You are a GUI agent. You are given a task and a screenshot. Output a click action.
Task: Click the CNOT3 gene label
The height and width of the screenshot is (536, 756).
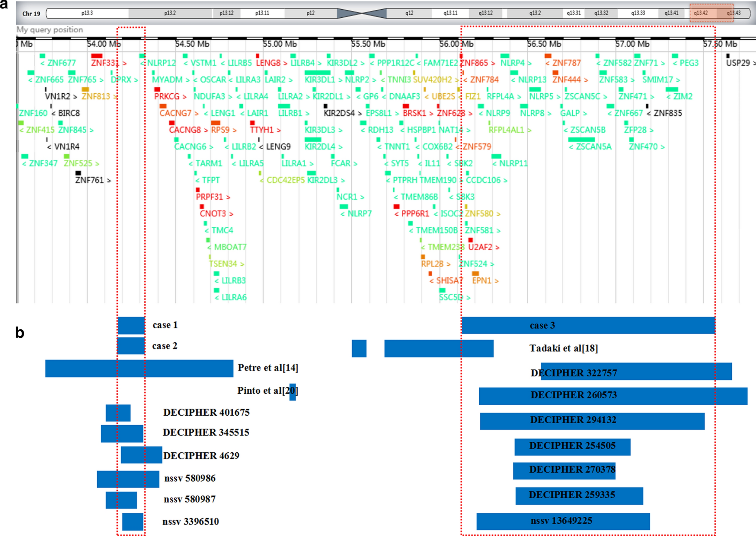(213, 214)
